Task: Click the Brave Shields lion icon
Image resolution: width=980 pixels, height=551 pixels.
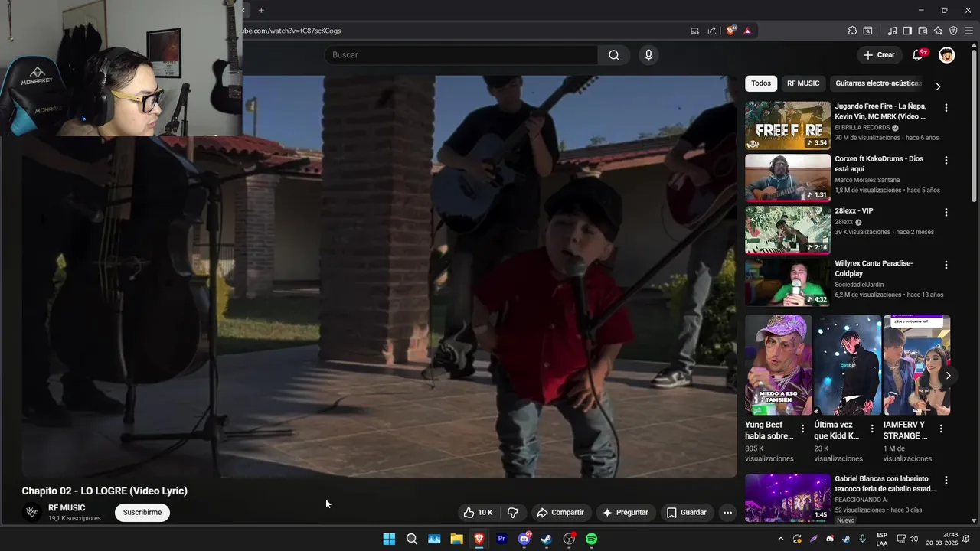Action: pos(731,31)
